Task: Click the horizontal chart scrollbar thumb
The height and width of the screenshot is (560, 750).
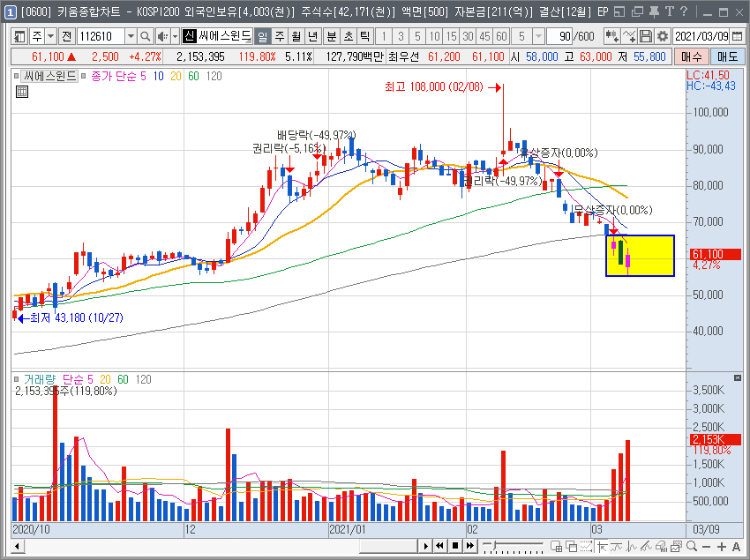Action: (x=388, y=546)
